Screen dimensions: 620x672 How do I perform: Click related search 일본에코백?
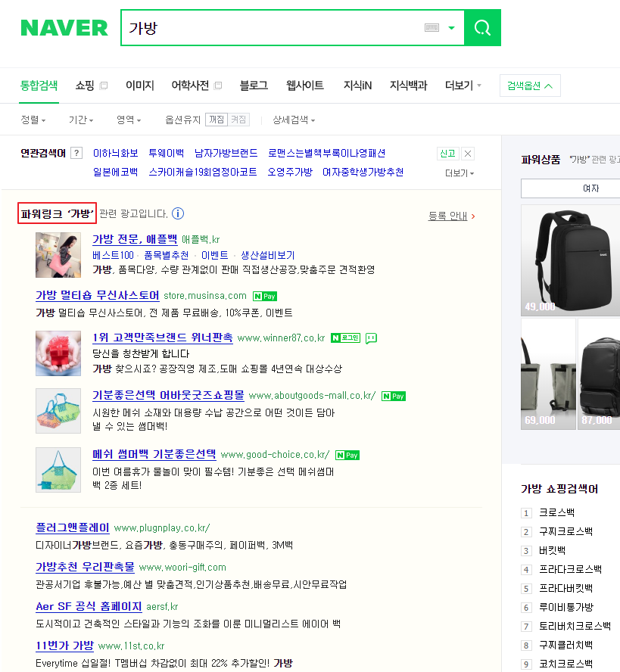click(x=115, y=173)
